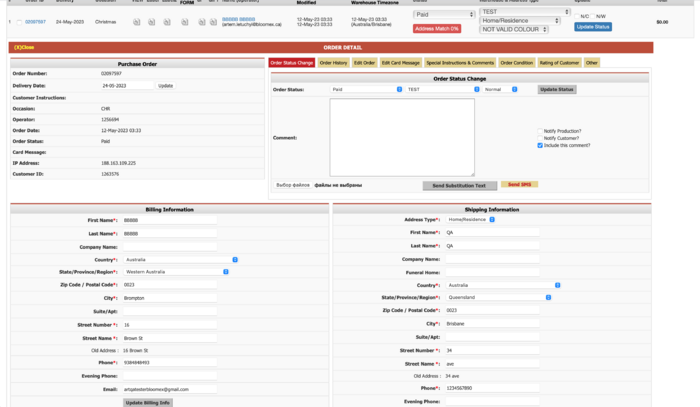This screenshot has height=407, width=700.
Task: Open the Normal priority dropdown
Action: [500, 89]
